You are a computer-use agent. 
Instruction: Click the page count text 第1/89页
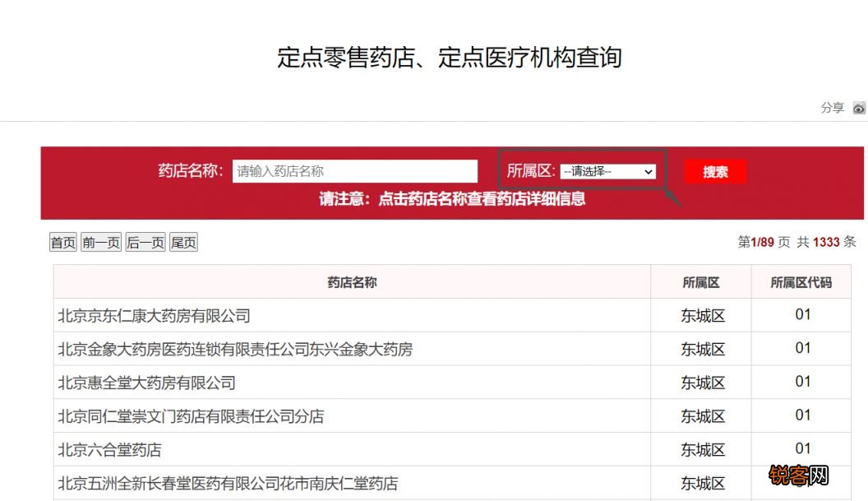point(764,242)
